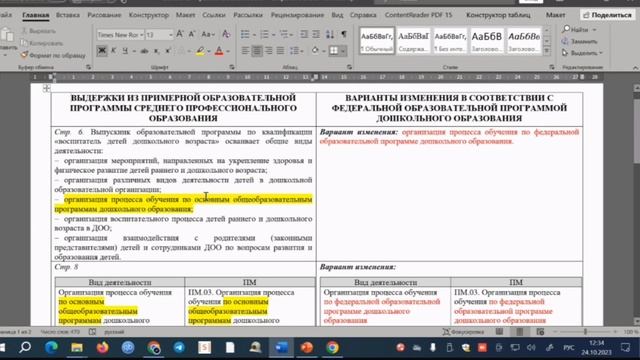Apply the yellow text highlight
Screen dimensions: 640x360
(200, 51)
